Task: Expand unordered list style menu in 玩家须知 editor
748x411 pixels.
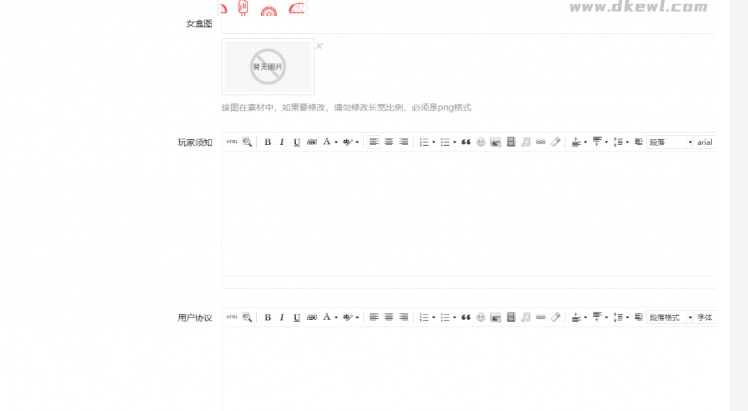Action: coord(455,142)
